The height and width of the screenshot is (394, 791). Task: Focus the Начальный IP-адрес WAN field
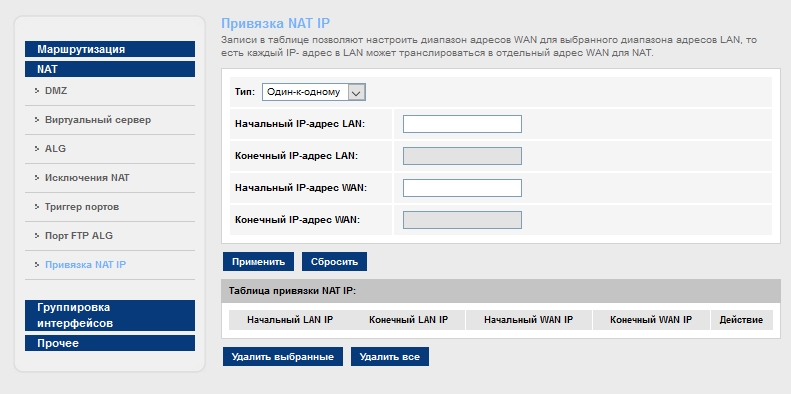click(462, 188)
